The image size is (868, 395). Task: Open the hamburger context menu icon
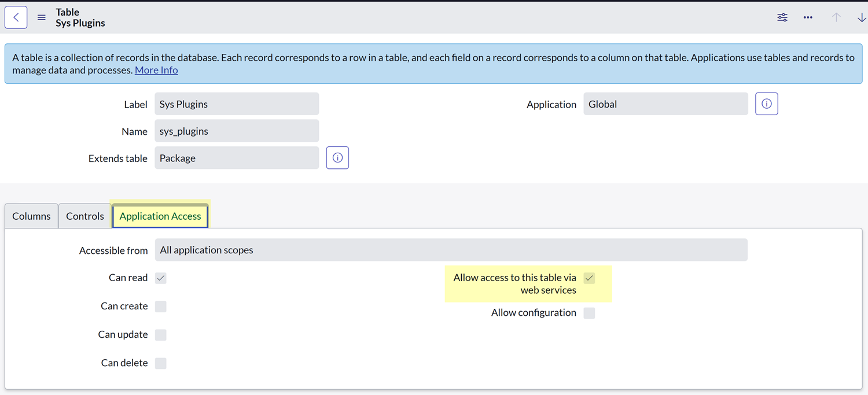(42, 17)
